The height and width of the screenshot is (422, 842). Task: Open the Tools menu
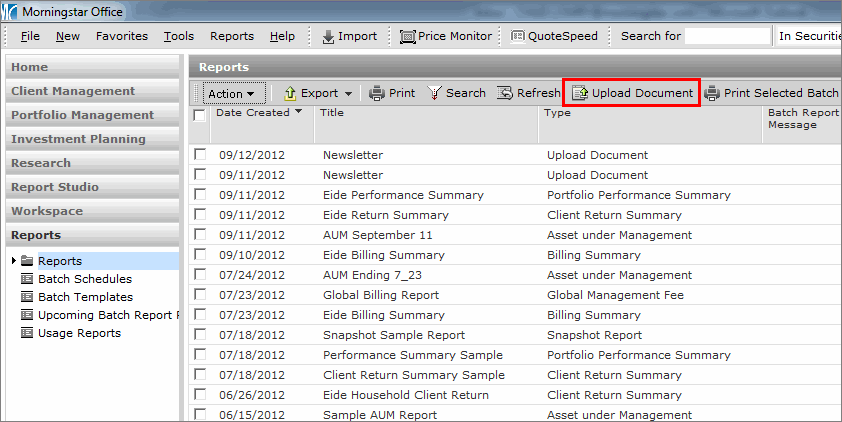[x=179, y=36]
